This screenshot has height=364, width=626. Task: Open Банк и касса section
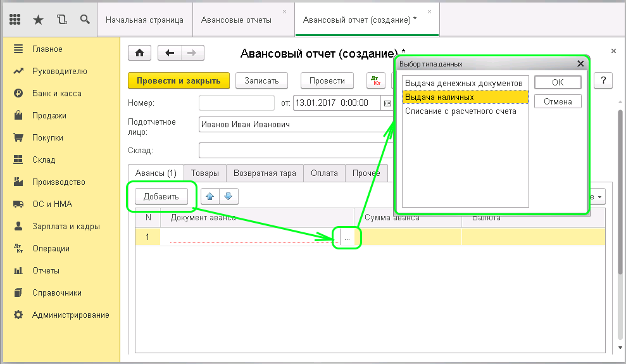(x=57, y=94)
